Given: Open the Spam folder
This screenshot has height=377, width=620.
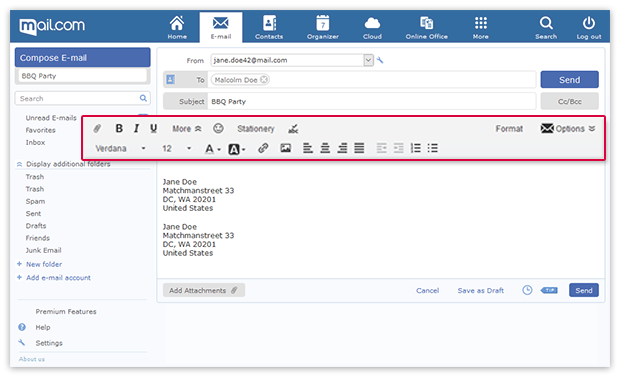Looking at the screenshot, I should 35,201.
